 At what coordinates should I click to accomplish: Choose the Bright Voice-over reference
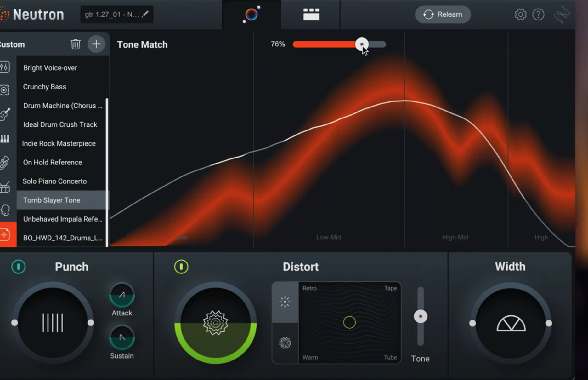tap(62, 68)
